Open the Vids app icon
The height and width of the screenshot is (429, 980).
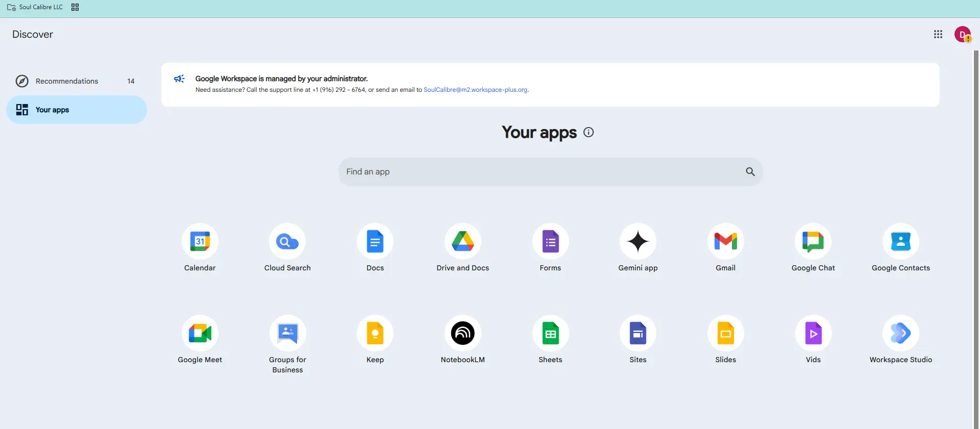[x=813, y=333]
